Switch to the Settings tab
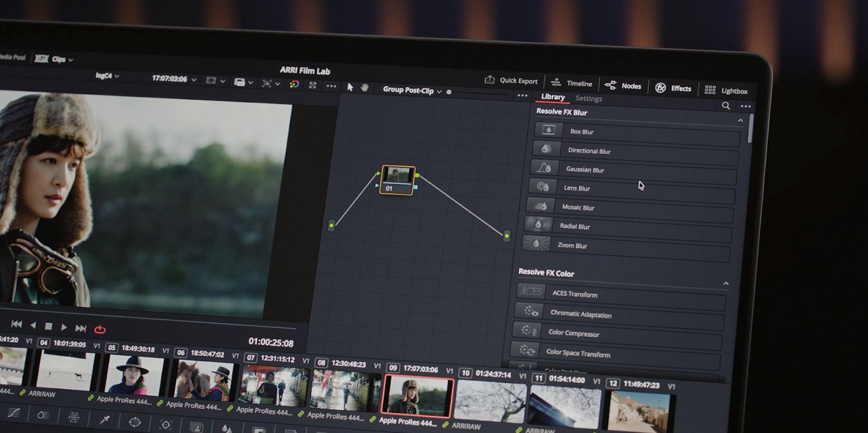Screen dimensions: 868x433 click(589, 98)
